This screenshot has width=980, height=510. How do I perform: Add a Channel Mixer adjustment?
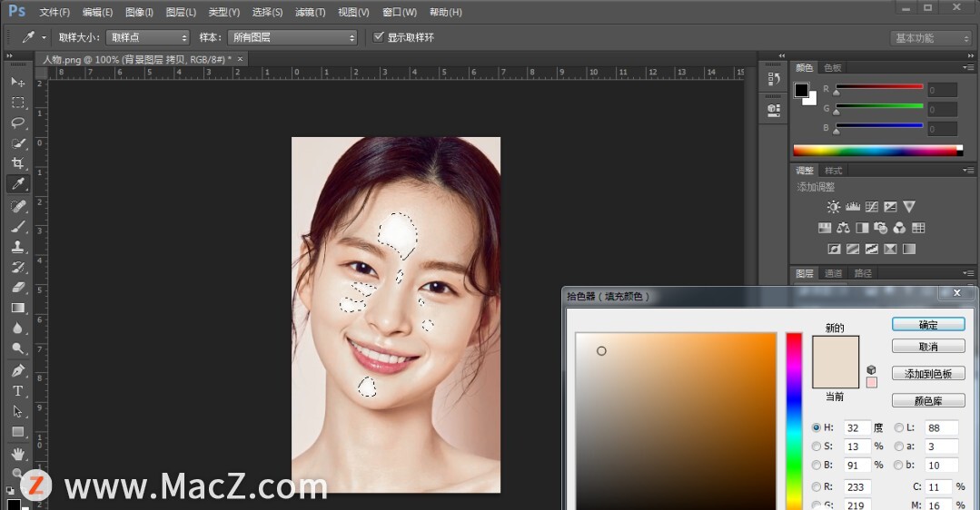pos(899,228)
